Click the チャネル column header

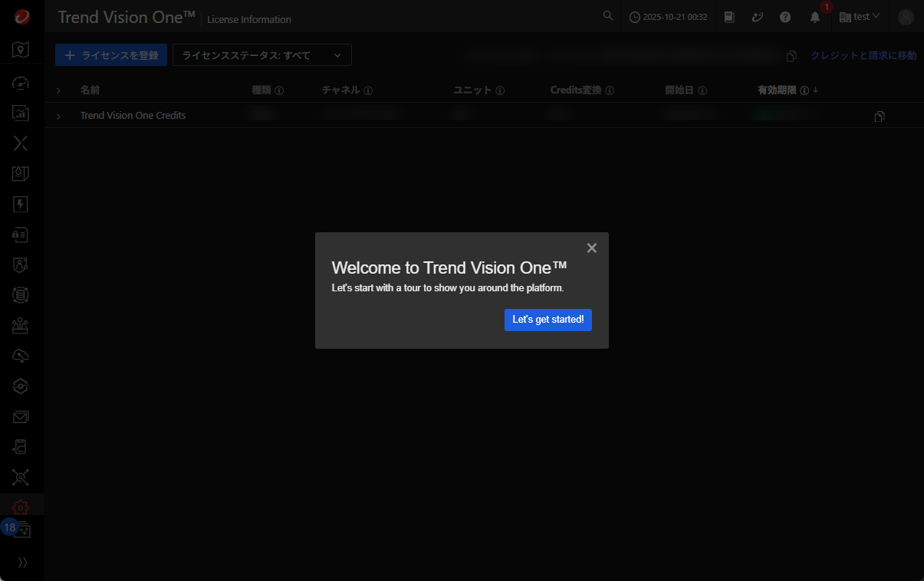pyautogui.click(x=340, y=90)
